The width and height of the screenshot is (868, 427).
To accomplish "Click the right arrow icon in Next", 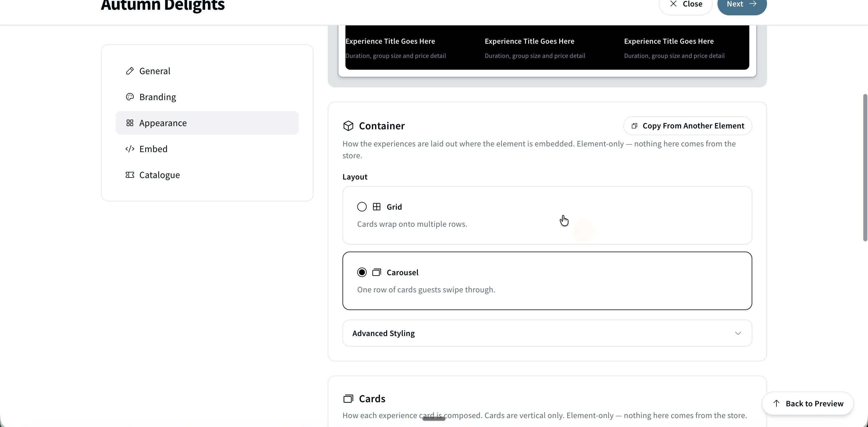I will pos(753,4).
